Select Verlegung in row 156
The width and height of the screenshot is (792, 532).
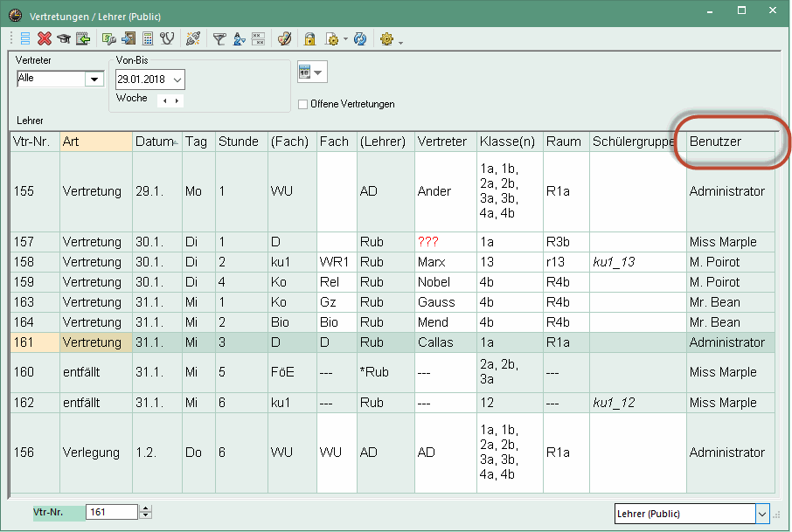point(96,453)
